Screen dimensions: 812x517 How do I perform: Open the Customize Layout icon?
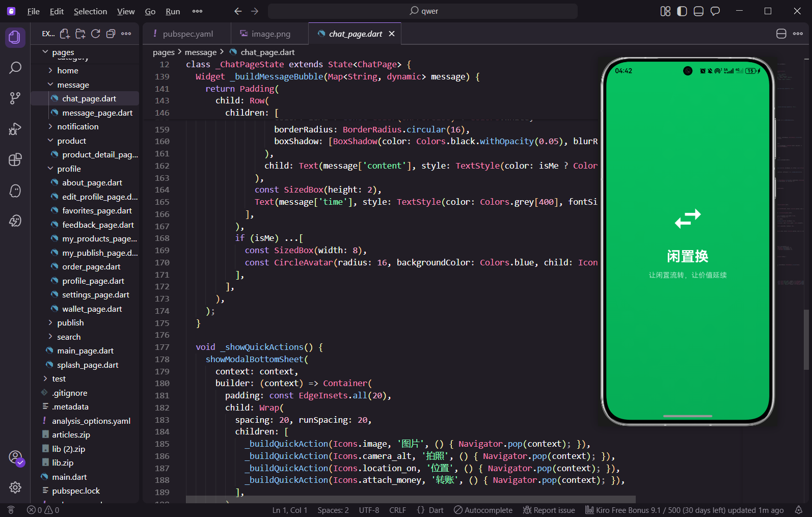click(665, 11)
